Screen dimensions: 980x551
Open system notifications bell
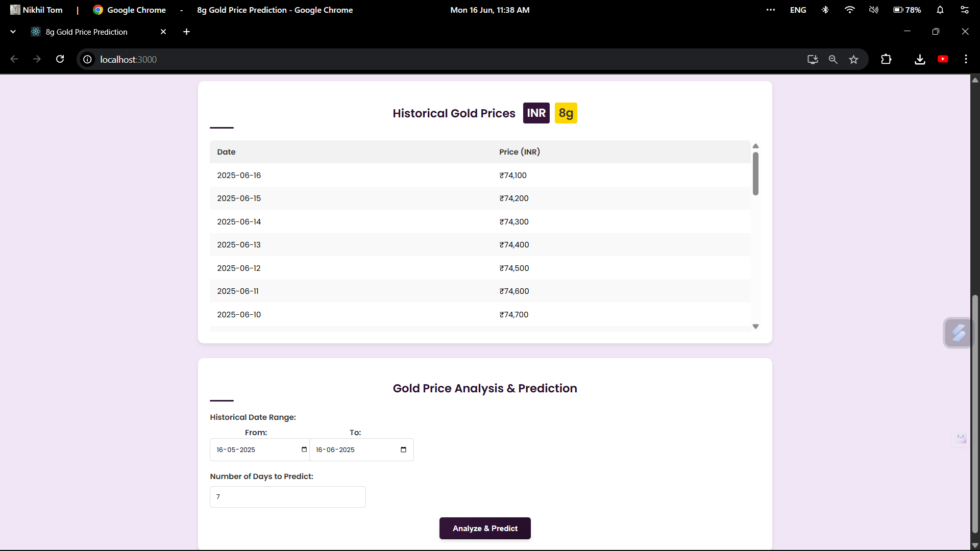click(940, 10)
